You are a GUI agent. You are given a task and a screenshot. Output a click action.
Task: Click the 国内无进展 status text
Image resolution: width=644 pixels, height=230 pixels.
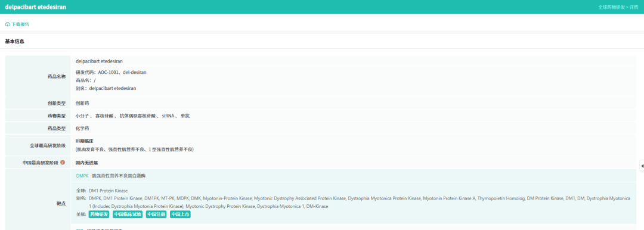click(x=86, y=163)
